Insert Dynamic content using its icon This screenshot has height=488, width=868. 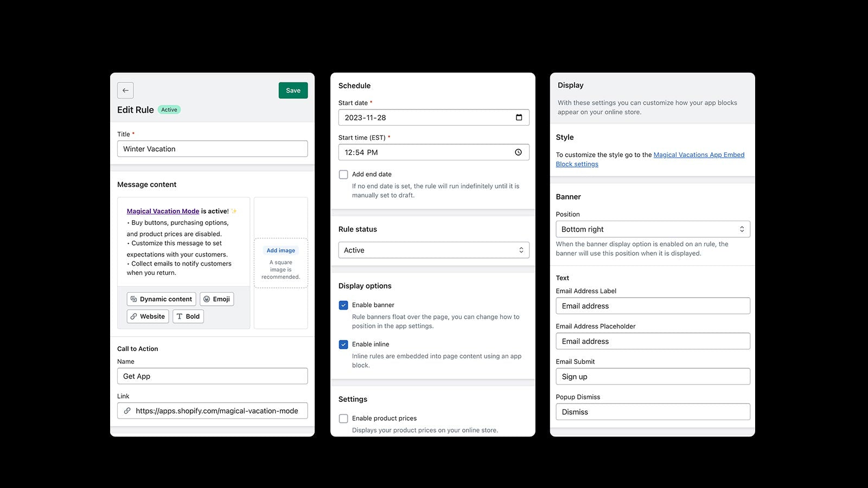tap(133, 299)
